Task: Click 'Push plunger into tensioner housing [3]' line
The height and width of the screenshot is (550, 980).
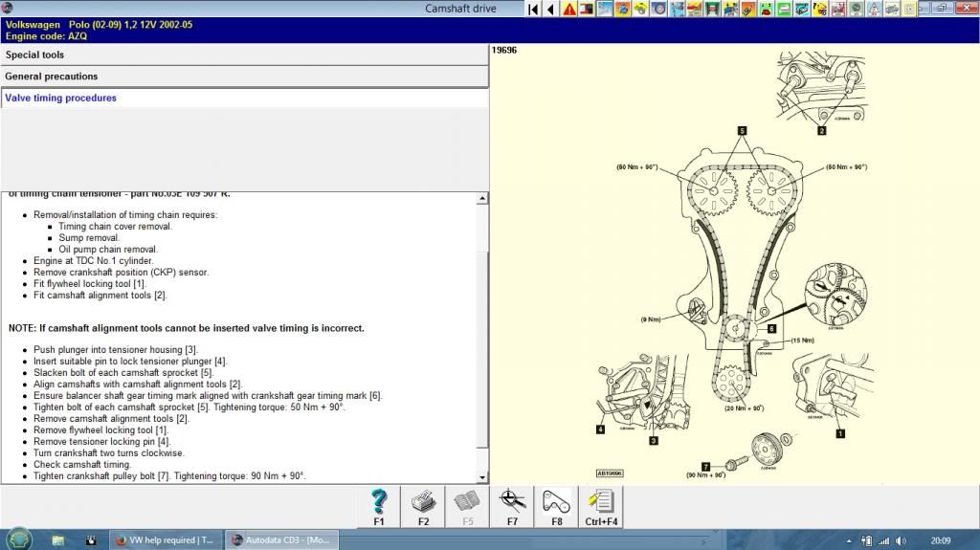Action: pyautogui.click(x=116, y=350)
